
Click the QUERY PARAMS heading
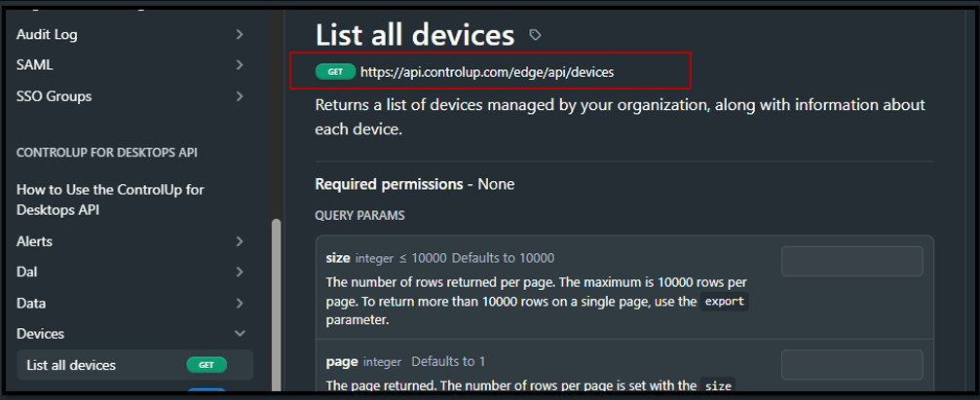click(360, 216)
